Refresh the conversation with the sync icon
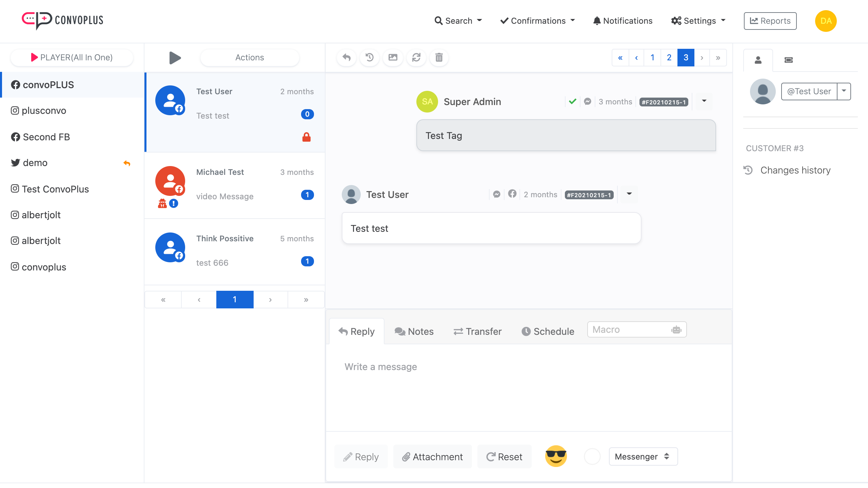This screenshot has height=488, width=868. click(x=416, y=58)
